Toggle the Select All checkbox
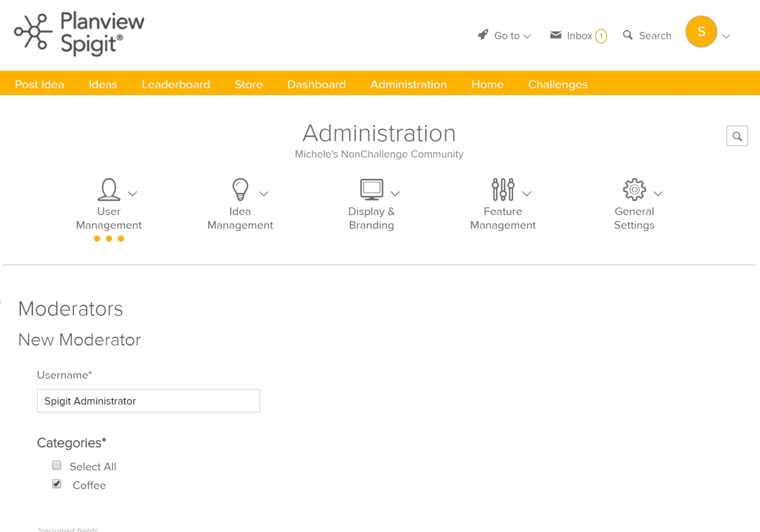 point(56,465)
